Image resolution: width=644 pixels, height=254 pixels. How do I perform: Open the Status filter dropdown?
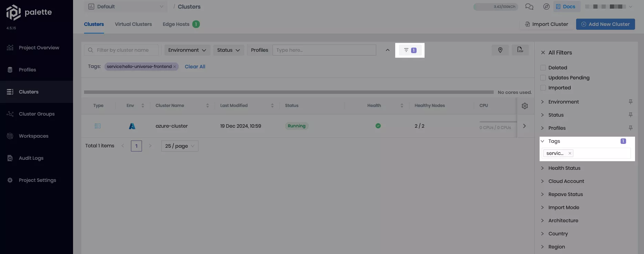point(228,50)
